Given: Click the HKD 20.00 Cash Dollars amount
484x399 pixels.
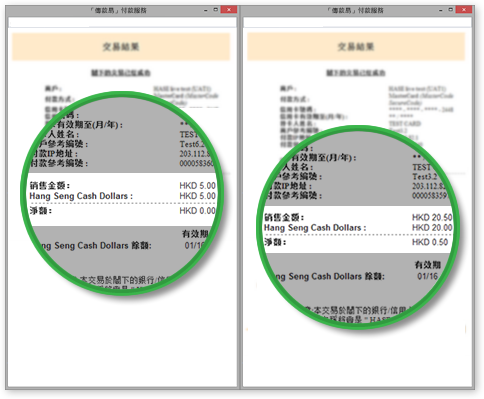Looking at the screenshot, I should [432, 227].
